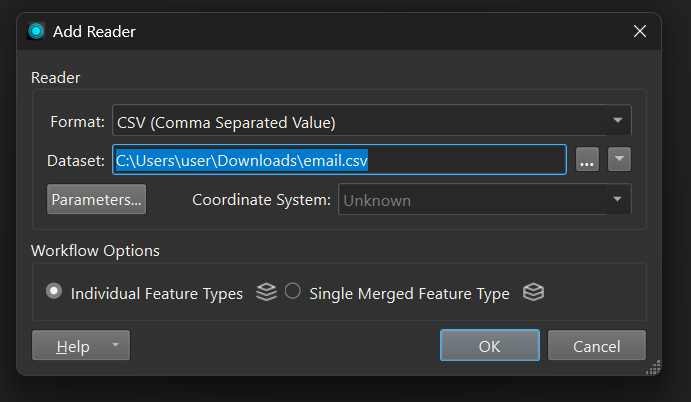Close the Add Reader dialog
Image resolution: width=691 pixels, height=402 pixels.
pyautogui.click(x=640, y=31)
